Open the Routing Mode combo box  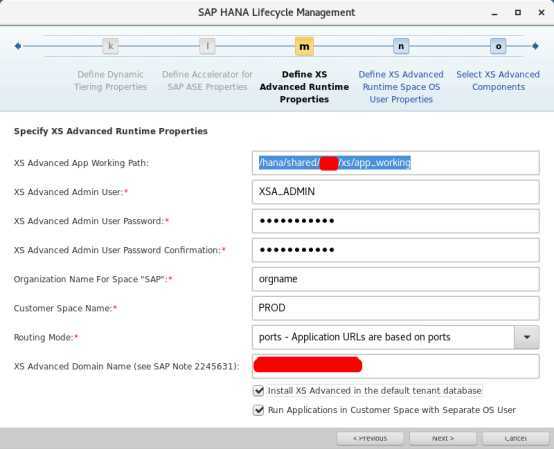[396, 337]
